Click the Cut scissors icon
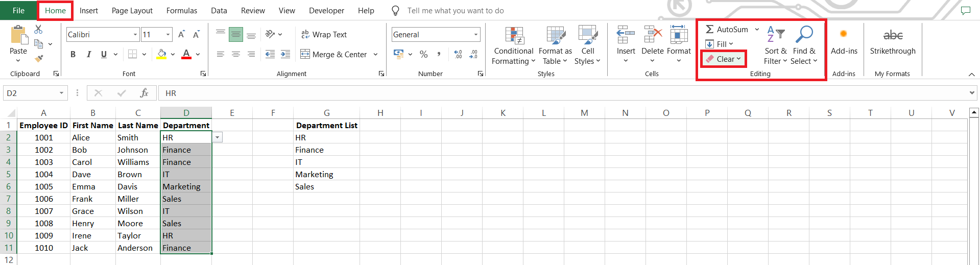The image size is (980, 265). coord(38,30)
